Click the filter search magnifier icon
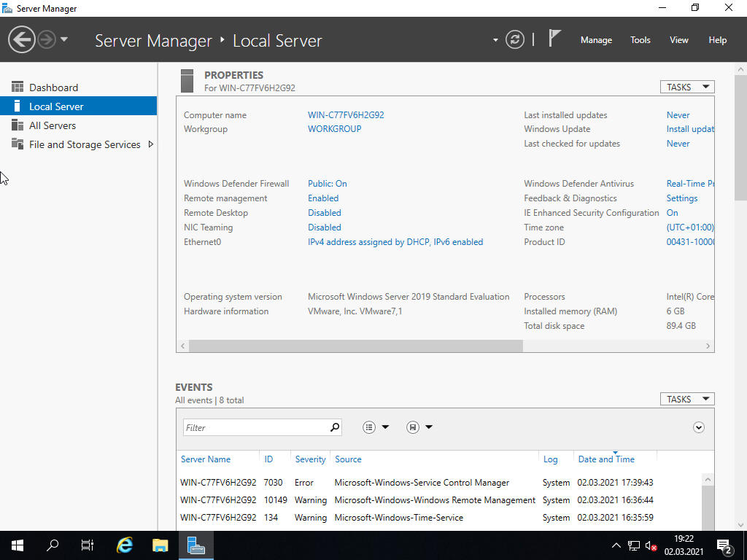The image size is (747, 560). click(334, 427)
